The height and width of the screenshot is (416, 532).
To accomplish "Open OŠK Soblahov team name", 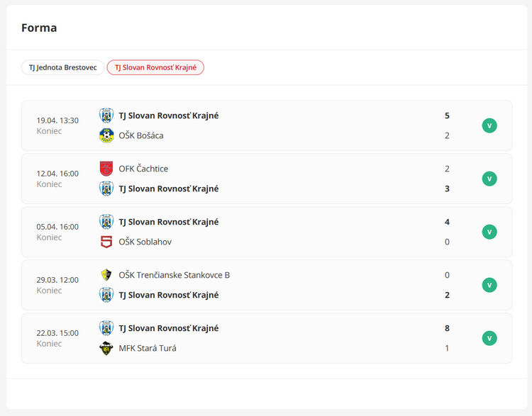I will 145,242.
